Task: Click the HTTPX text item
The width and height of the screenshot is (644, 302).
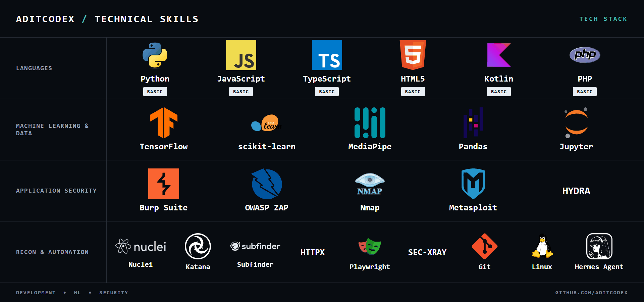Action: pos(313,252)
